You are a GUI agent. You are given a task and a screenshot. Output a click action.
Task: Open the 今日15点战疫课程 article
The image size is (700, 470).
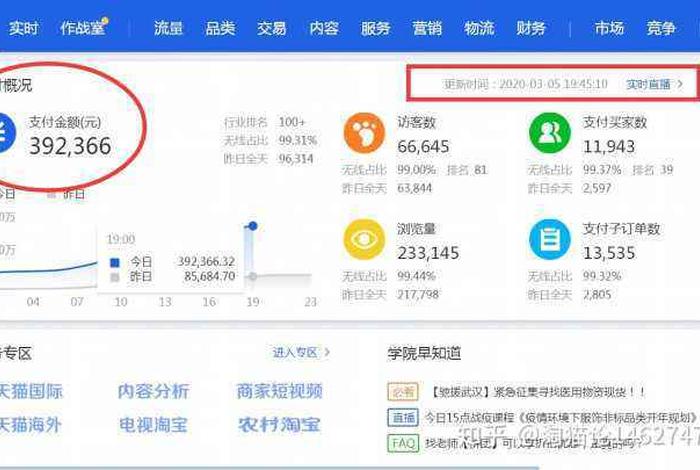coord(562,418)
